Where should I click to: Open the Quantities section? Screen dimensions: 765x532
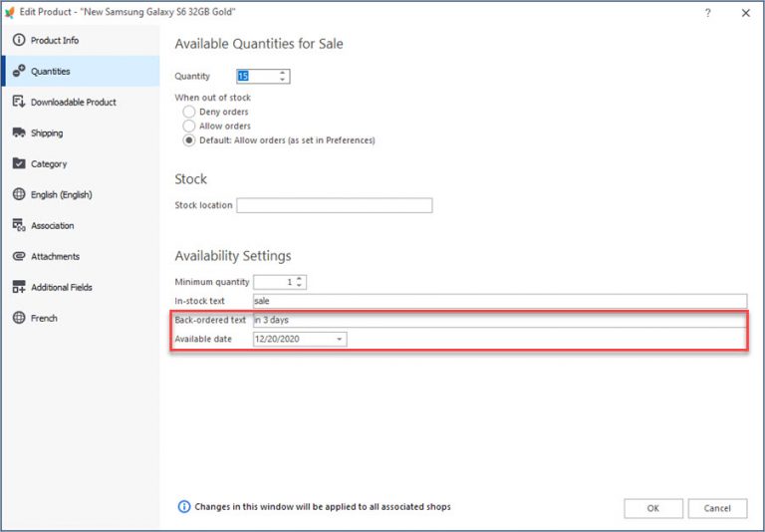click(50, 72)
